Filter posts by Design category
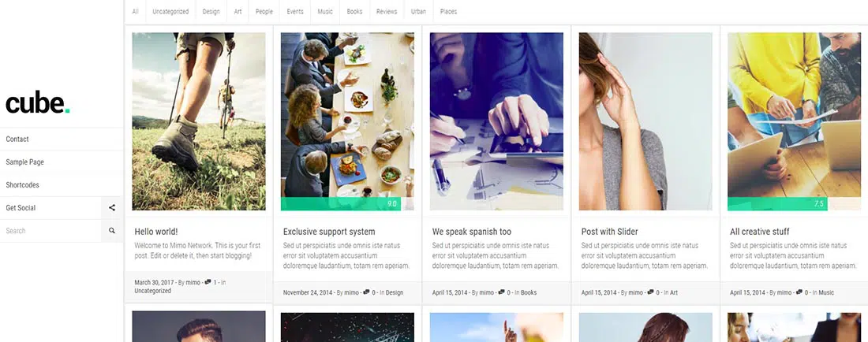 click(211, 12)
